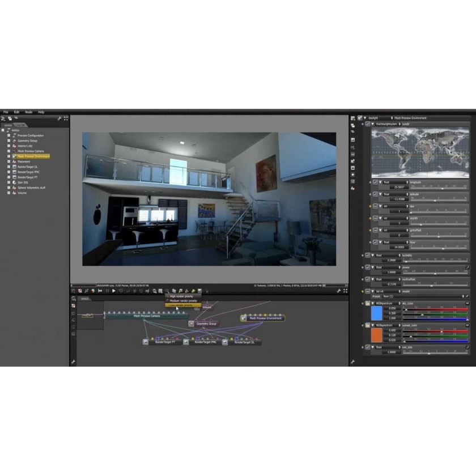Click the wrench icon in the render toolbar
Screen dimensions: 476x476
pos(339,291)
